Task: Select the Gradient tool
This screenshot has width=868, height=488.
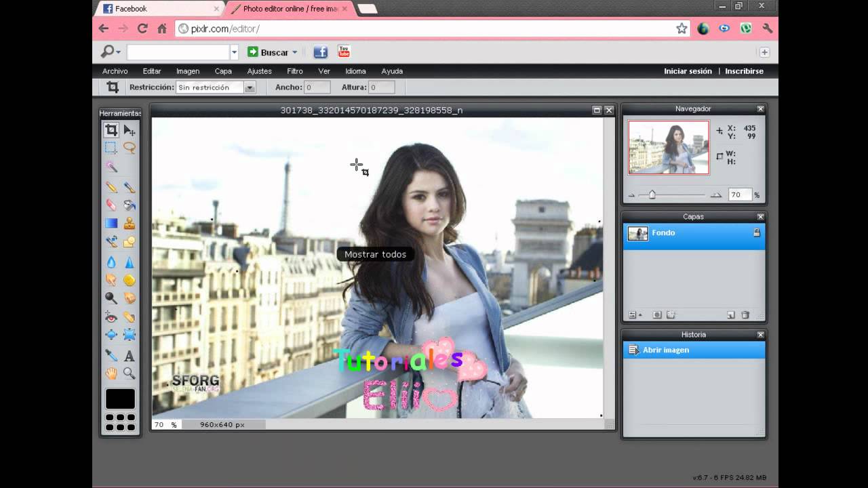Action: point(111,223)
